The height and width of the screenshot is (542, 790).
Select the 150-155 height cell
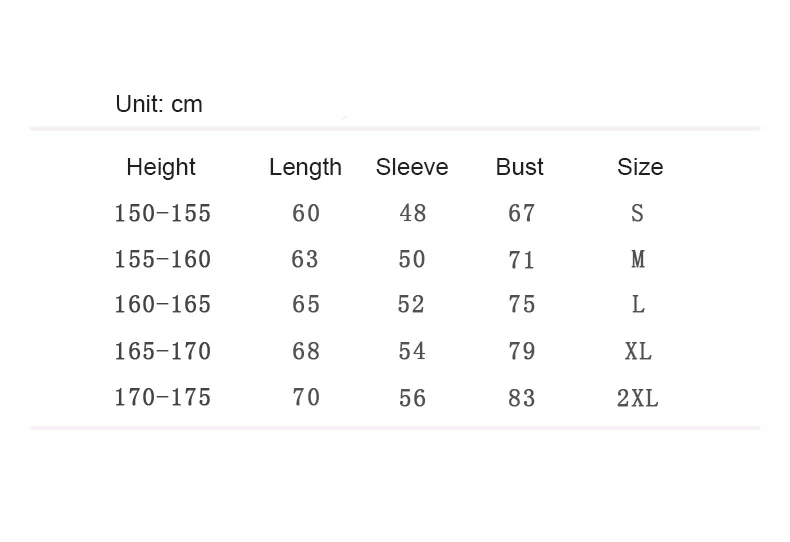click(162, 213)
